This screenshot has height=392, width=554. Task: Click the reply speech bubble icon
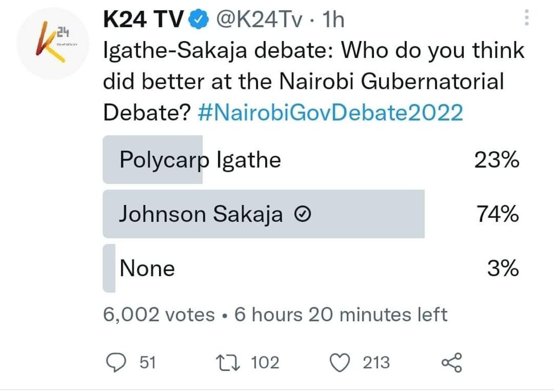pyautogui.click(x=114, y=362)
